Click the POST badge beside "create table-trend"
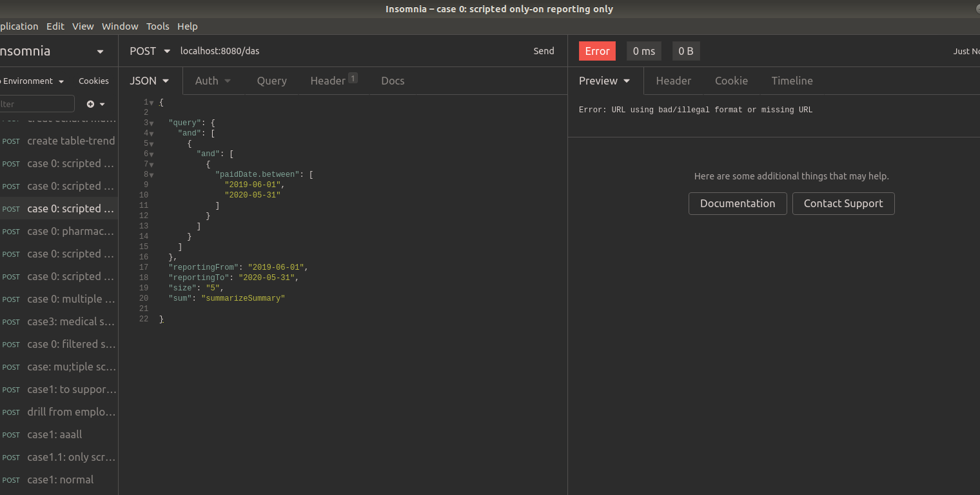Image resolution: width=980 pixels, height=495 pixels. pos(11,141)
